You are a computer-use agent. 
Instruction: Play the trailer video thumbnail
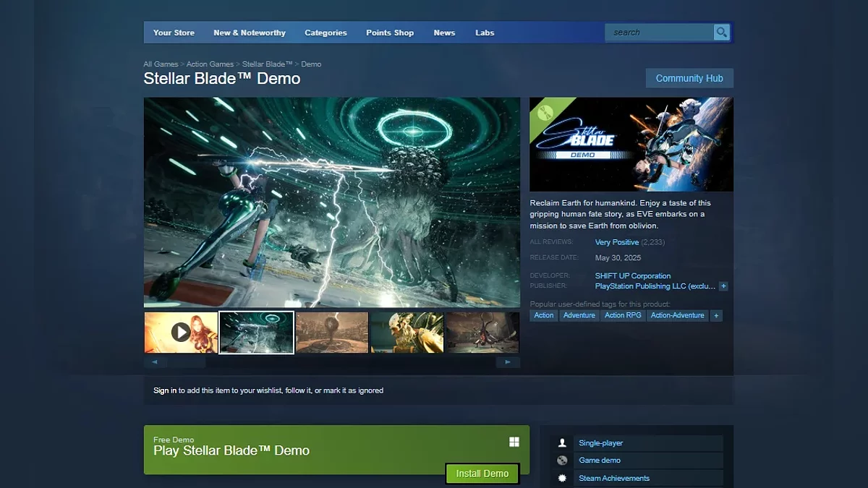[181, 332]
